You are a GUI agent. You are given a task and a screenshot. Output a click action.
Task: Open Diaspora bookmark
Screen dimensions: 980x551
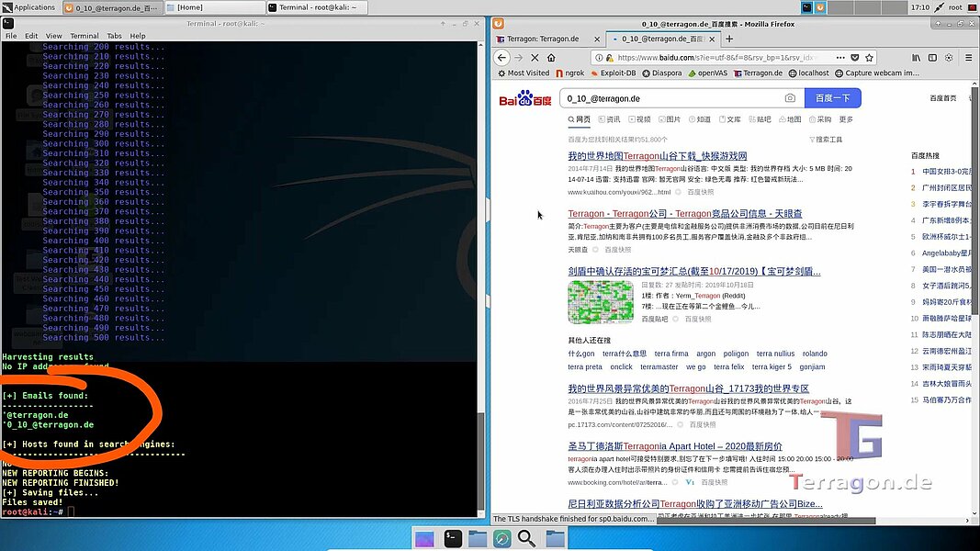[x=662, y=73]
